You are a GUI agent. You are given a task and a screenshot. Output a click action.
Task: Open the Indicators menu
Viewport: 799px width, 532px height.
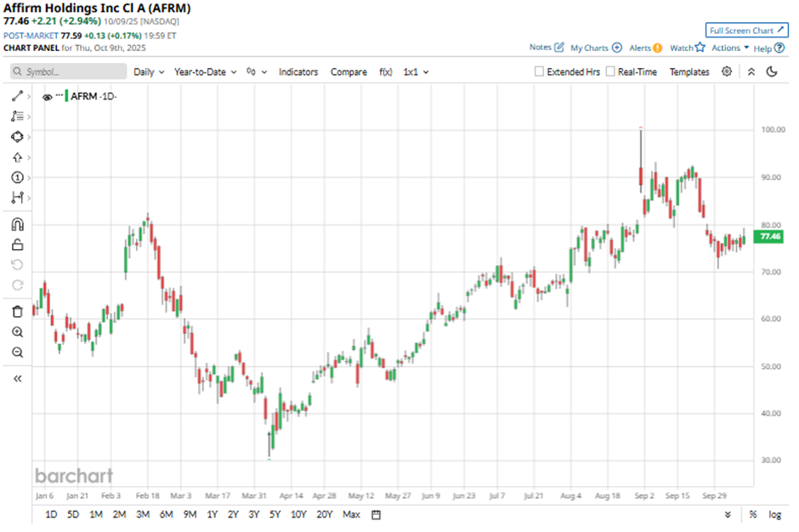[298, 72]
